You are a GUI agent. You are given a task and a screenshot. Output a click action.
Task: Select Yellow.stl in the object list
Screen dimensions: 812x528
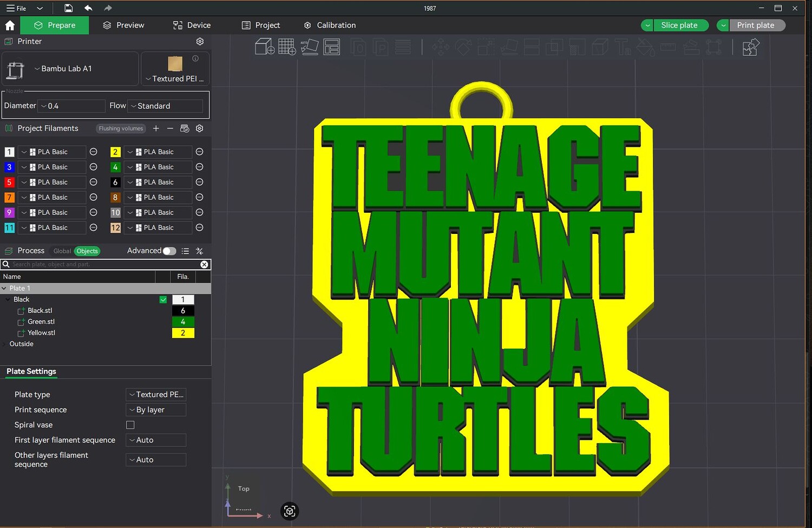click(x=41, y=333)
